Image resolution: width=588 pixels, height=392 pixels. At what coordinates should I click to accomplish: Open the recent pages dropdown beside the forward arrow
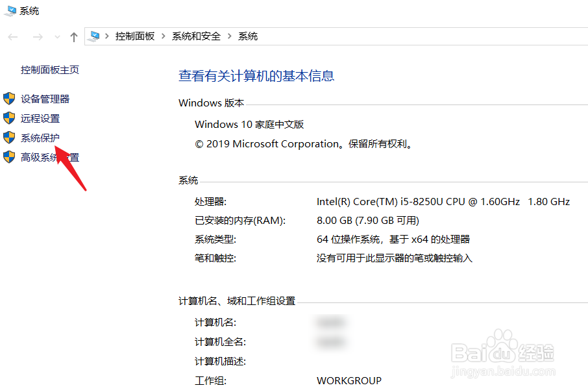pos(57,36)
